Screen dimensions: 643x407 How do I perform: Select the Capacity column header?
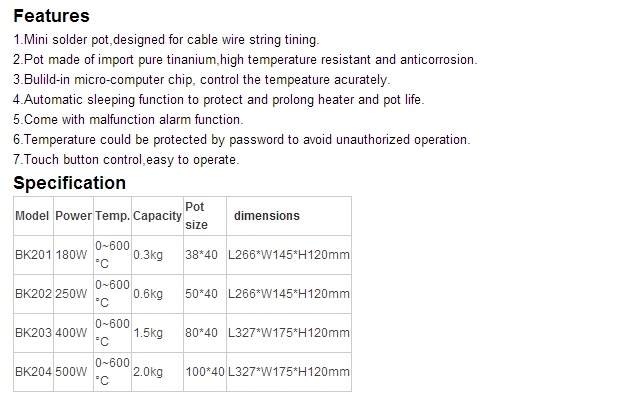(x=157, y=216)
